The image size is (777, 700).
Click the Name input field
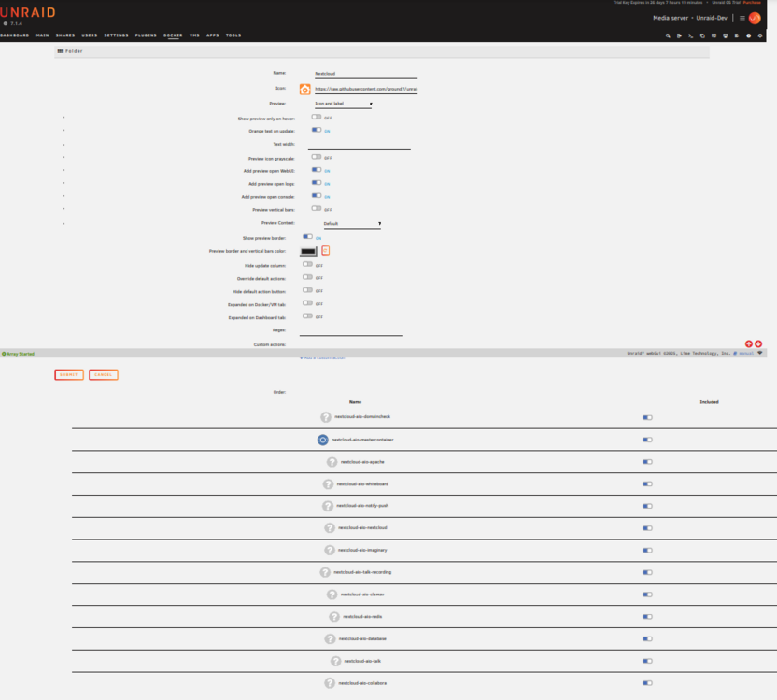366,74
